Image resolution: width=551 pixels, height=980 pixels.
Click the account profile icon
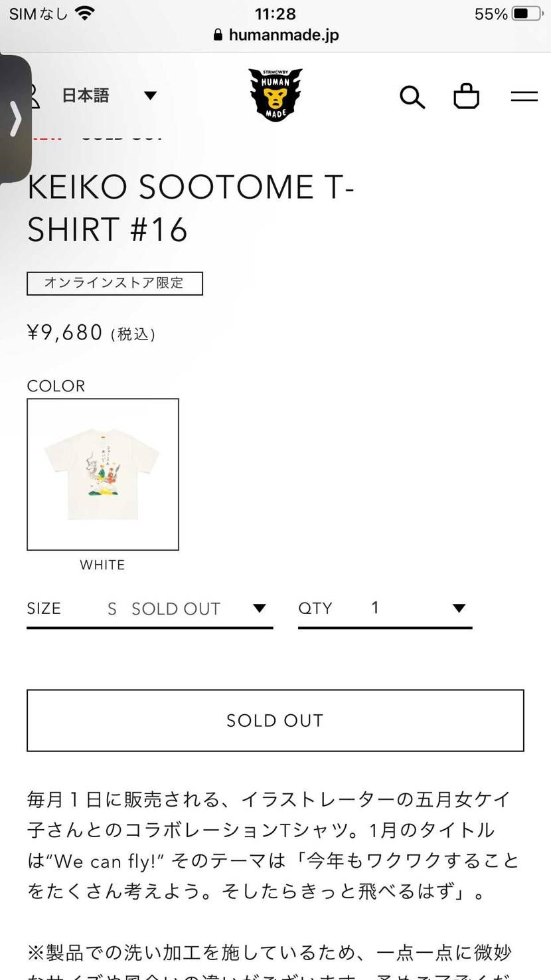[x=33, y=95]
